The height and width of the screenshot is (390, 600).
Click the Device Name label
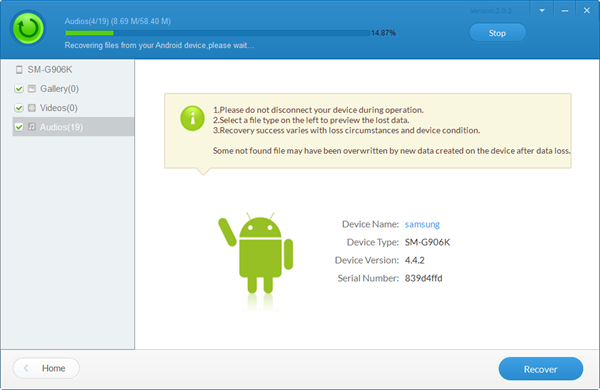tap(370, 224)
